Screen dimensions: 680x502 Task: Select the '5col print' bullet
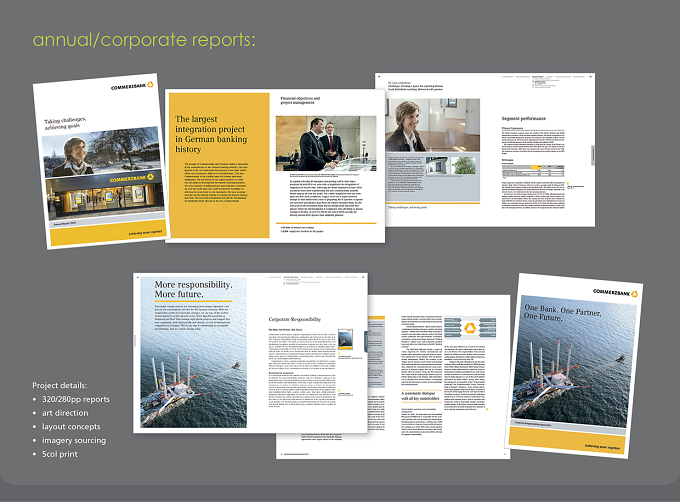click(60, 454)
